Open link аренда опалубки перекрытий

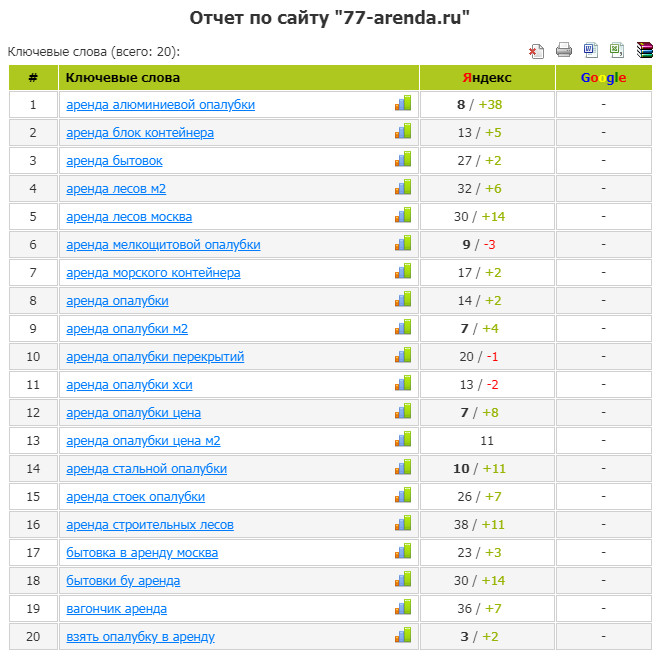[x=155, y=357]
